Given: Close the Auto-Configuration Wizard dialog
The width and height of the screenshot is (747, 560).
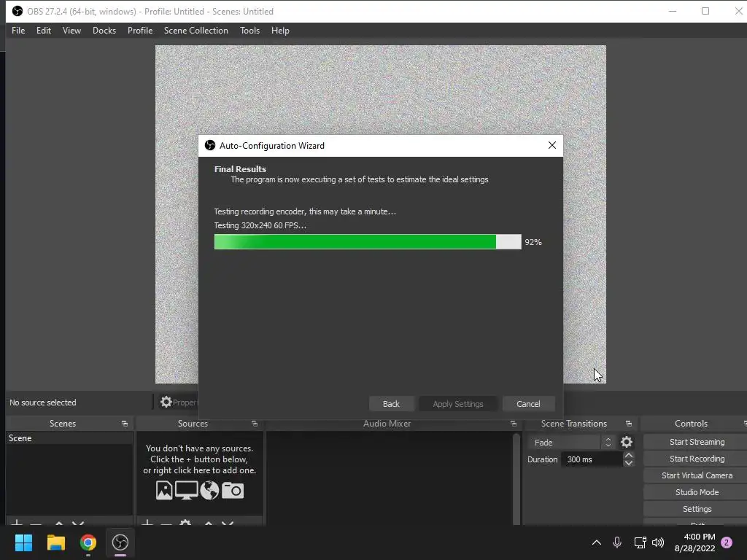Looking at the screenshot, I should (551, 145).
